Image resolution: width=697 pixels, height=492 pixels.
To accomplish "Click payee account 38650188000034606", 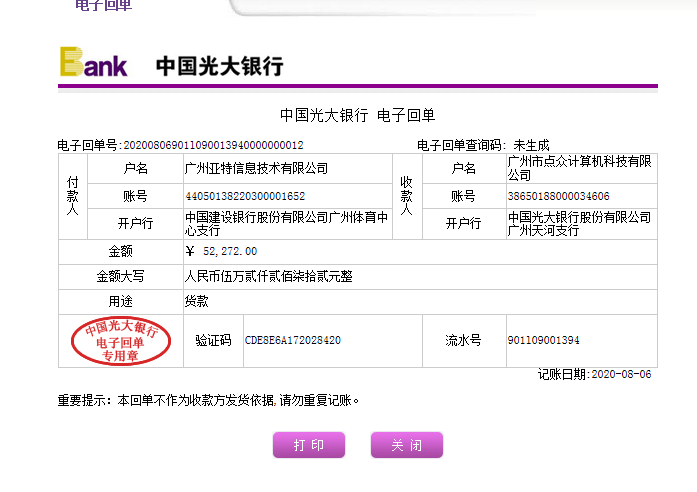I will (558, 196).
